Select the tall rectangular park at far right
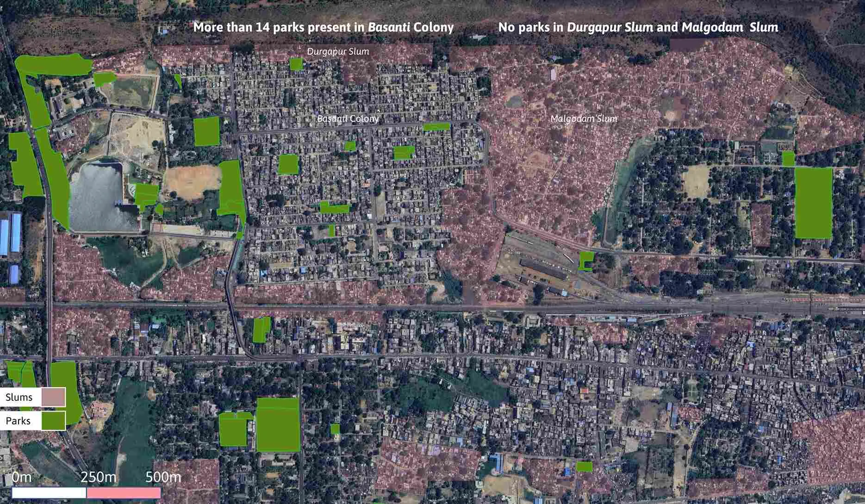 (813, 203)
